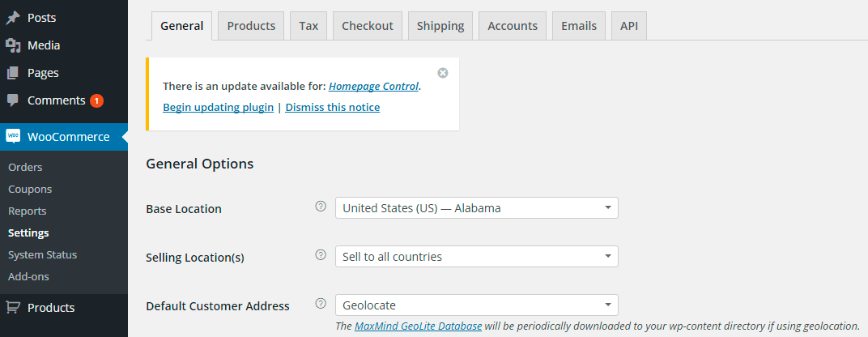This screenshot has height=337, width=868.
Task: Open the Base Location dropdown
Action: coord(477,208)
